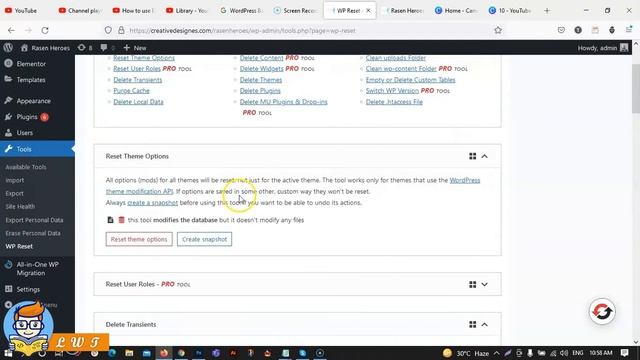
Task: Open the Available Tools submenu
Action: pos(26,167)
